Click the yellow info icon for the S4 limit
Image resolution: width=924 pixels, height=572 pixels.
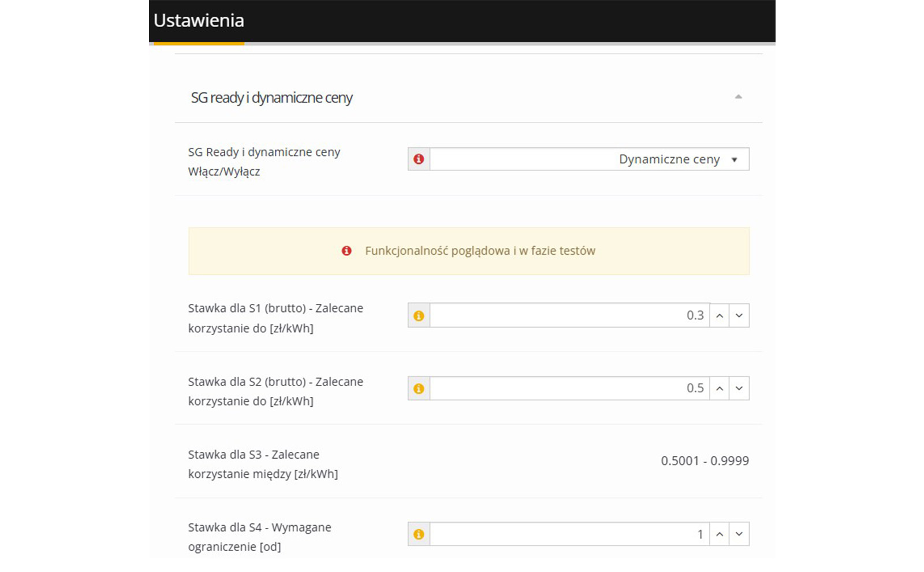pos(419,534)
